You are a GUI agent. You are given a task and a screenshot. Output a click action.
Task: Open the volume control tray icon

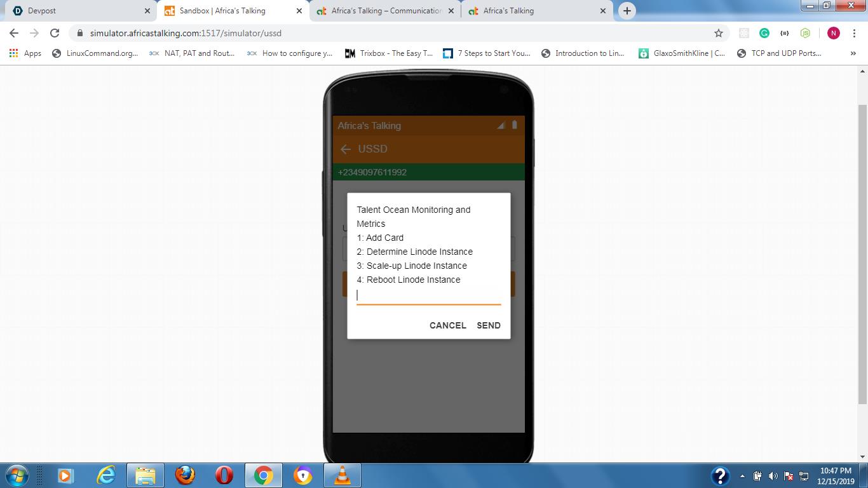[x=773, y=476]
